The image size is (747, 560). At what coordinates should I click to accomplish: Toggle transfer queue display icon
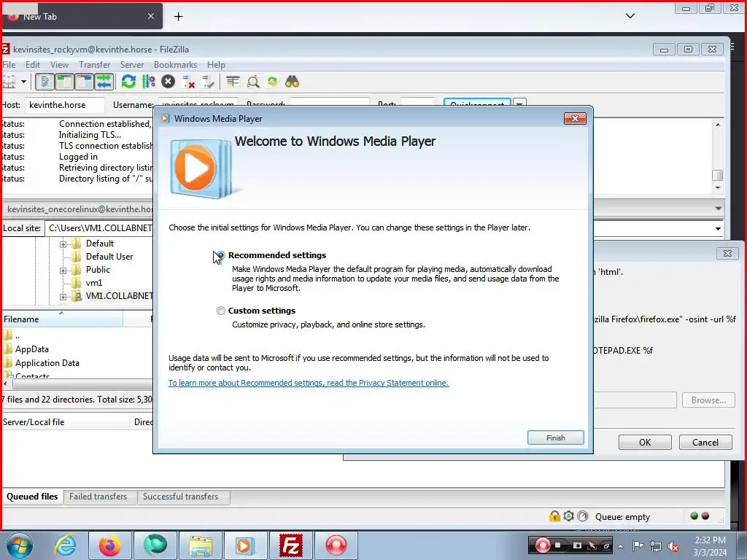(x=104, y=82)
